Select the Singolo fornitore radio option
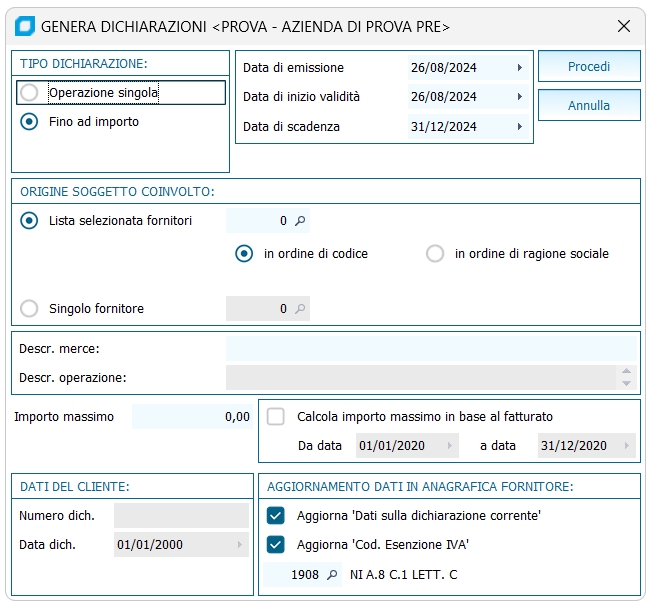 point(30,309)
